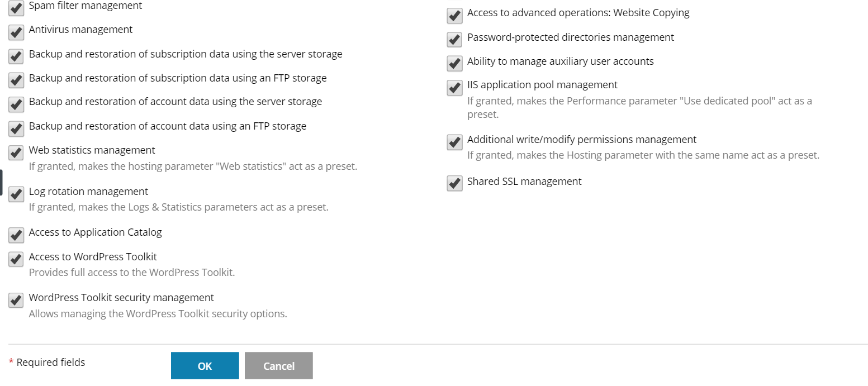
Task: Disable Website Copying advanced operations access
Action: click(454, 15)
